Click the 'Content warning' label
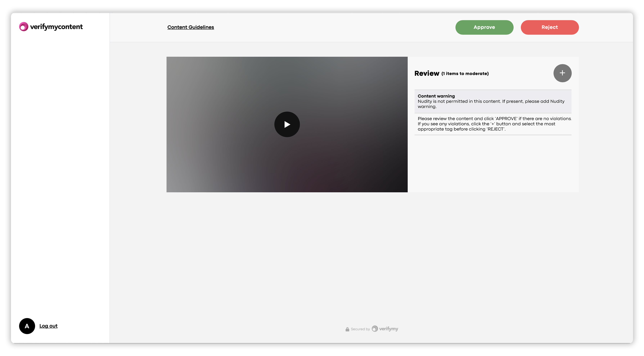This screenshot has height=356, width=644. (436, 96)
